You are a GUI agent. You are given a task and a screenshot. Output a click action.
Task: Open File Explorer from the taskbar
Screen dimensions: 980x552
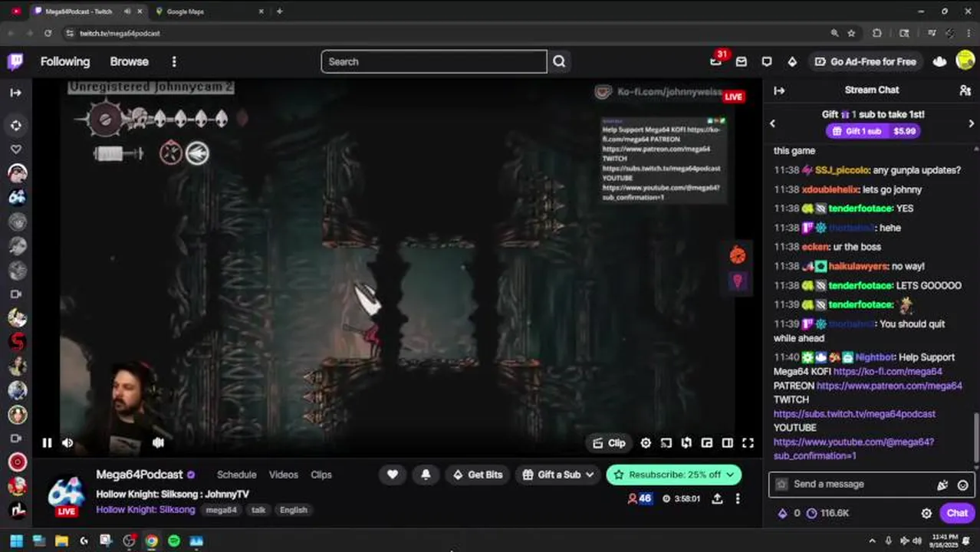(x=61, y=540)
